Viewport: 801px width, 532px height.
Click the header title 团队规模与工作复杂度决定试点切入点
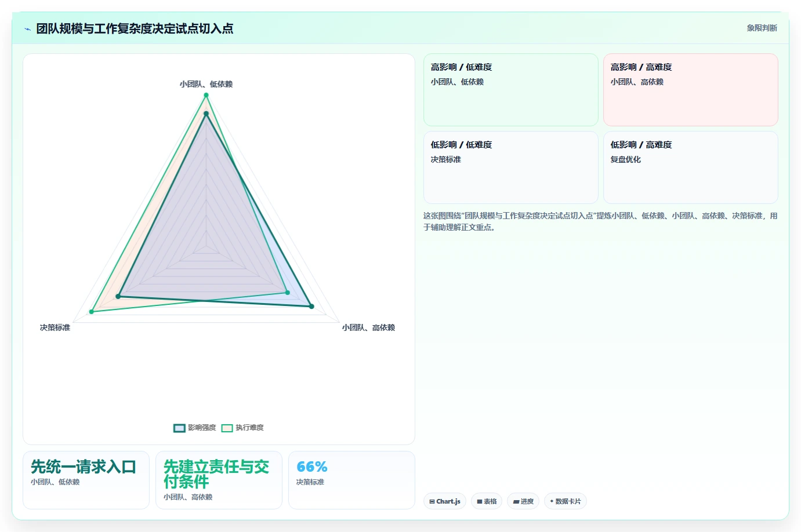[x=135, y=28]
